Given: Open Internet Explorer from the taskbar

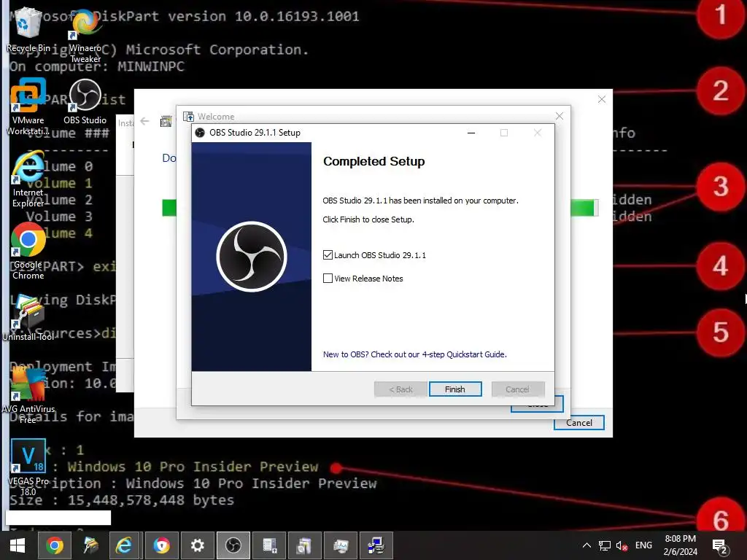Looking at the screenshot, I should (x=125, y=545).
